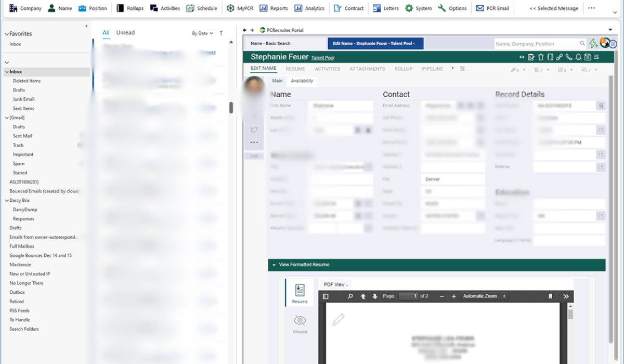Switch to the PIPELINE tab

point(433,69)
